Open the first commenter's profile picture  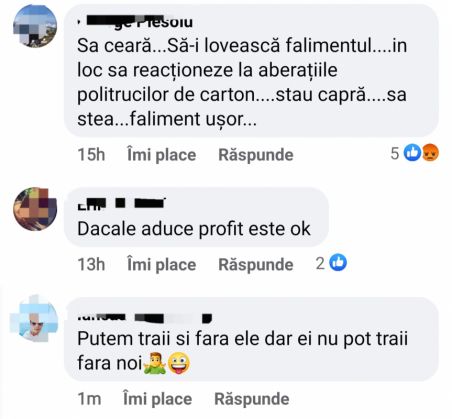click(35, 26)
